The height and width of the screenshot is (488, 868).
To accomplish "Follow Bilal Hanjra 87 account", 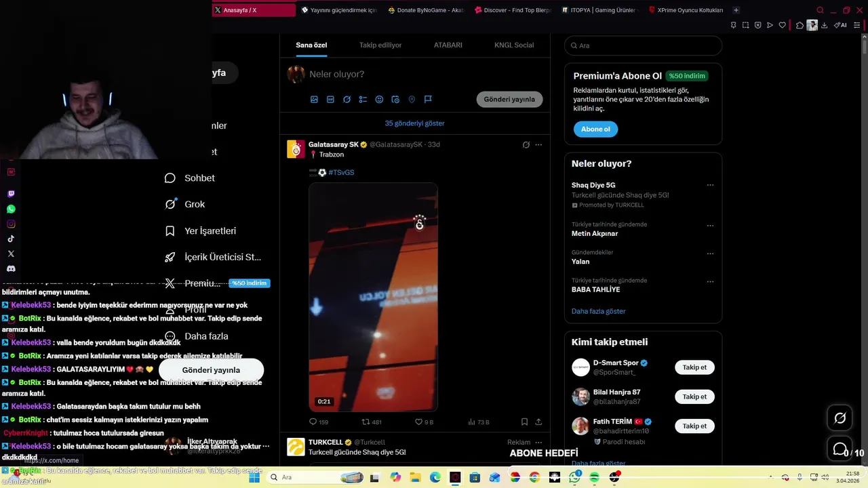I will pyautogui.click(x=694, y=396).
